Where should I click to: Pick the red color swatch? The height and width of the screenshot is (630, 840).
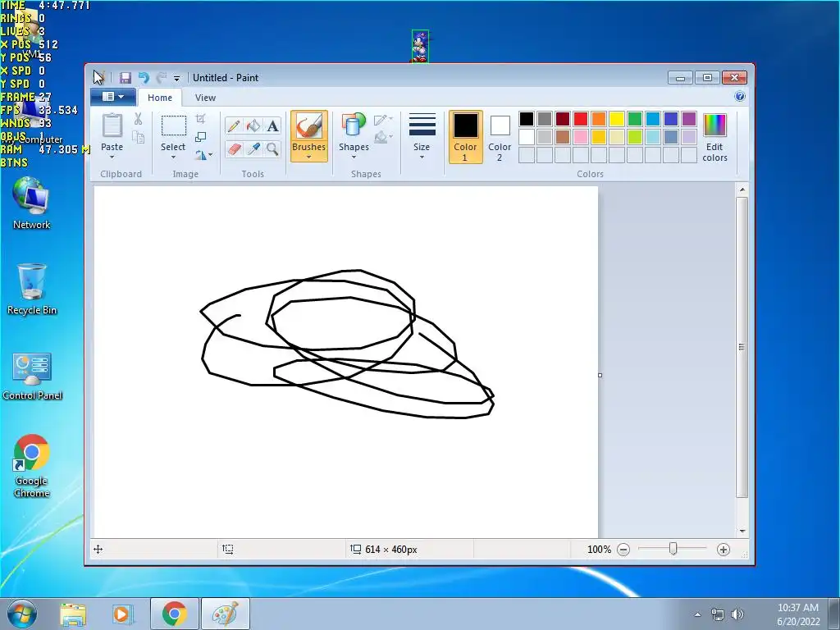click(581, 119)
